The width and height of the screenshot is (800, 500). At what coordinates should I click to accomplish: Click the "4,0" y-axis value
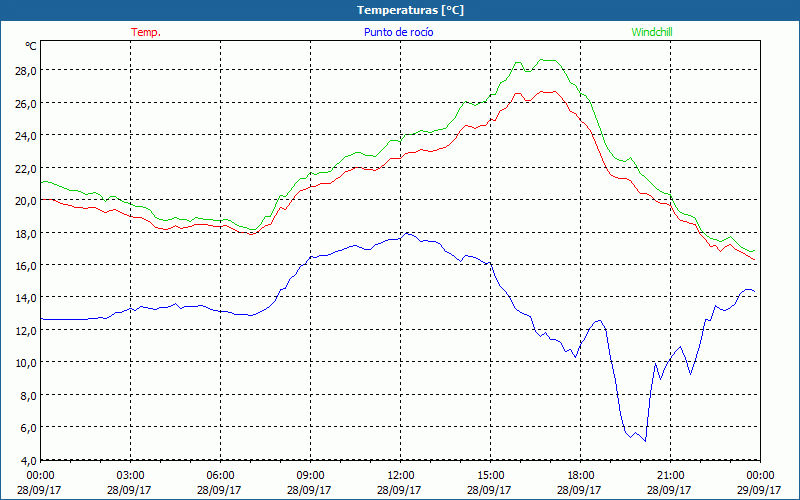28,460
